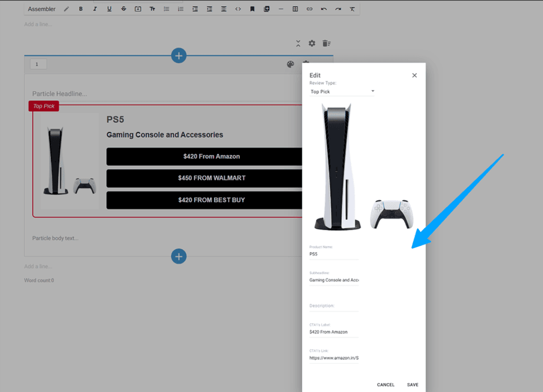The height and width of the screenshot is (392, 543).
Task: Click the top 'Add a line...' placeholder
Action: (38, 24)
